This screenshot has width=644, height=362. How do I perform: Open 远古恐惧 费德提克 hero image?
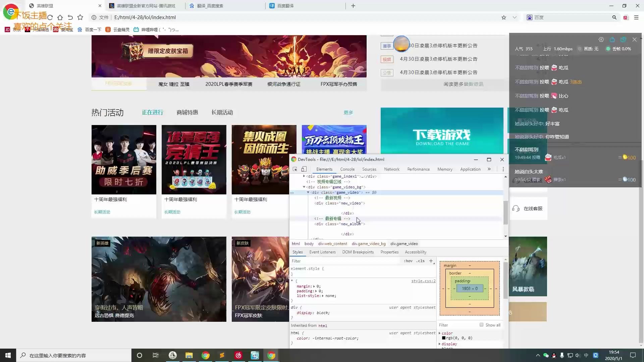click(x=159, y=279)
